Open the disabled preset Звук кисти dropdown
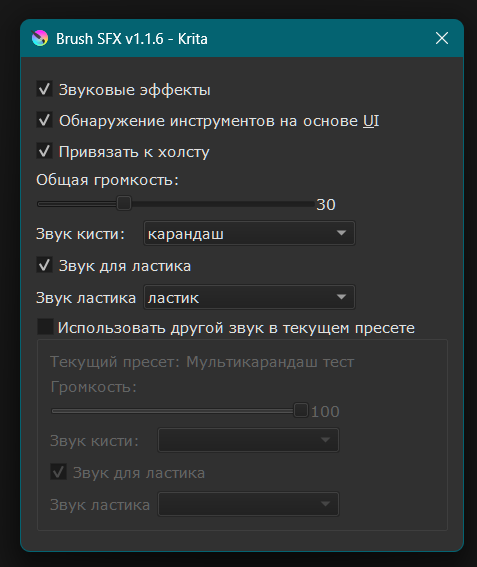This screenshot has height=567, width=477. (x=248, y=440)
